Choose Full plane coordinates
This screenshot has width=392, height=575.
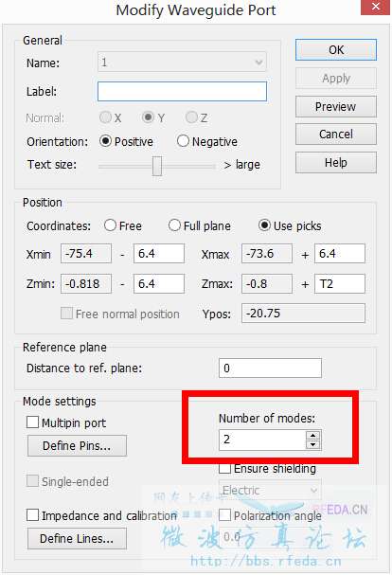174,225
